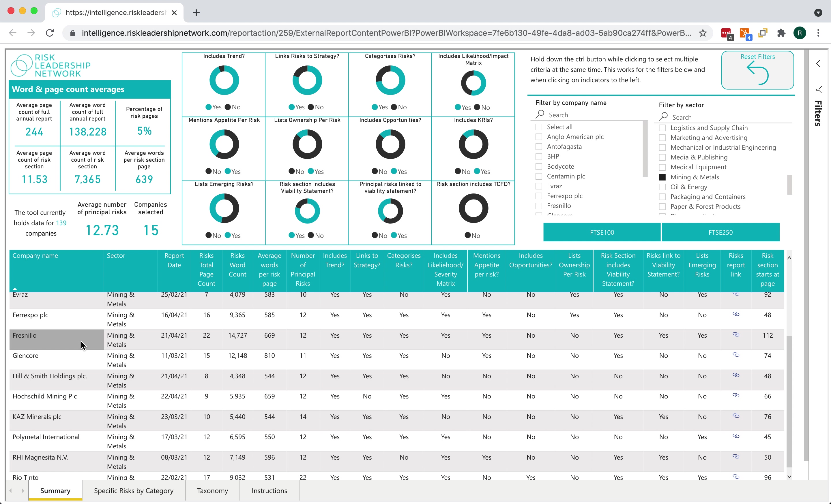Tick the Centamin plc checkbox
Screen dimensions: 831x504
click(539, 176)
